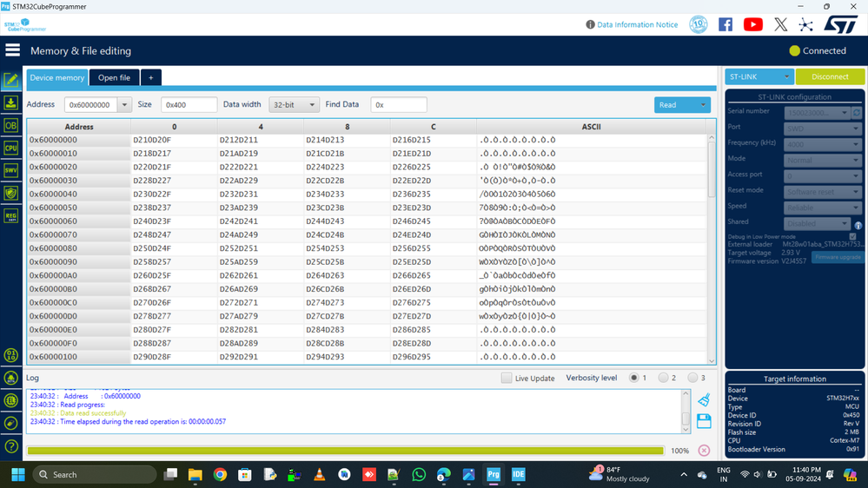Open the Access port dropdown
The image size is (868, 488).
point(823,176)
